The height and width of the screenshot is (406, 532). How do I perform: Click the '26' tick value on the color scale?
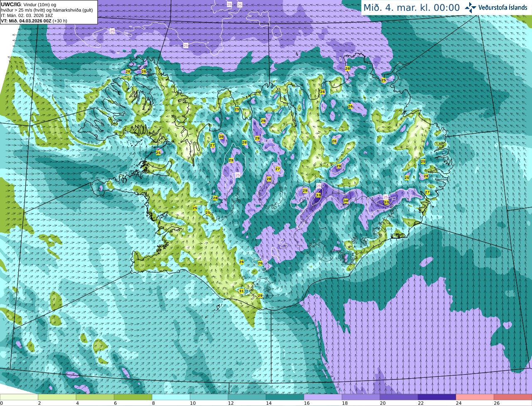(x=496, y=403)
